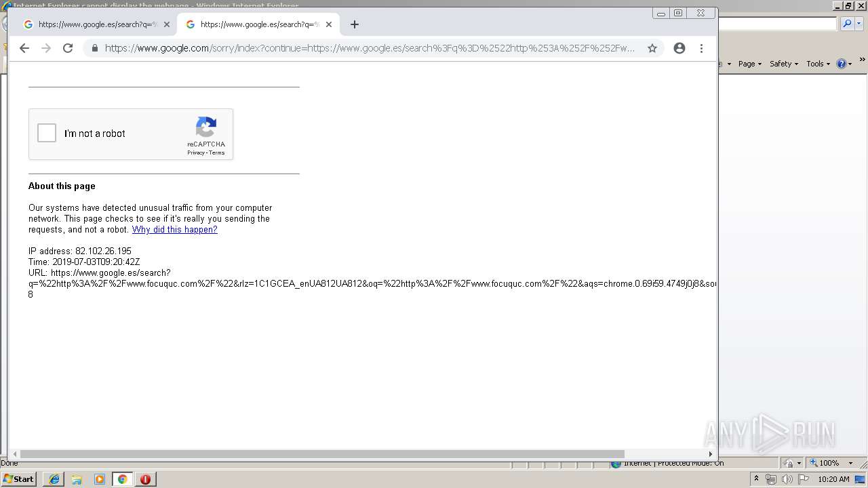Image resolution: width=868 pixels, height=488 pixels.
Task: Click the Show desktop button
Action: tap(861, 479)
